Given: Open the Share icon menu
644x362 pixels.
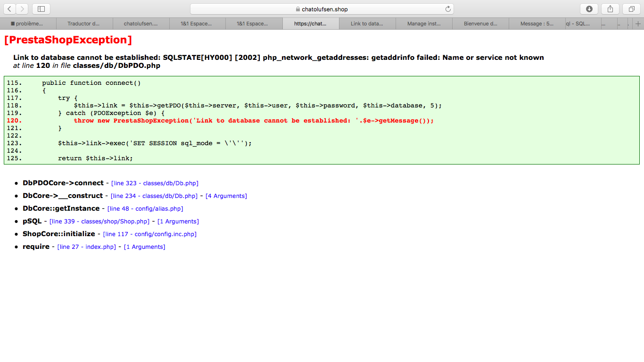Looking at the screenshot, I should [610, 9].
